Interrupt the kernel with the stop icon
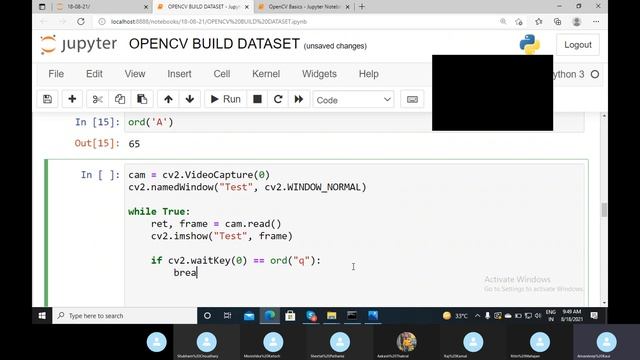The image size is (640, 360). [257, 99]
